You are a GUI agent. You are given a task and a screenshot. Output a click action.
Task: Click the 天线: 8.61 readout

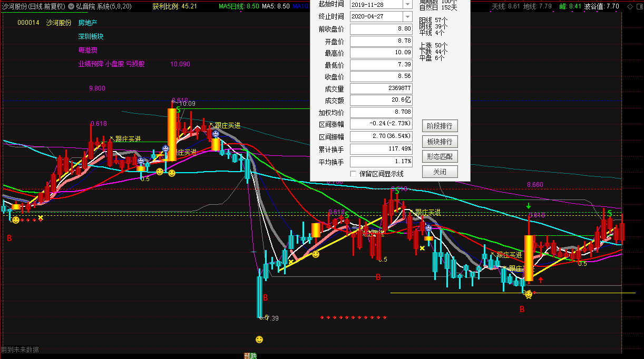(506, 6)
